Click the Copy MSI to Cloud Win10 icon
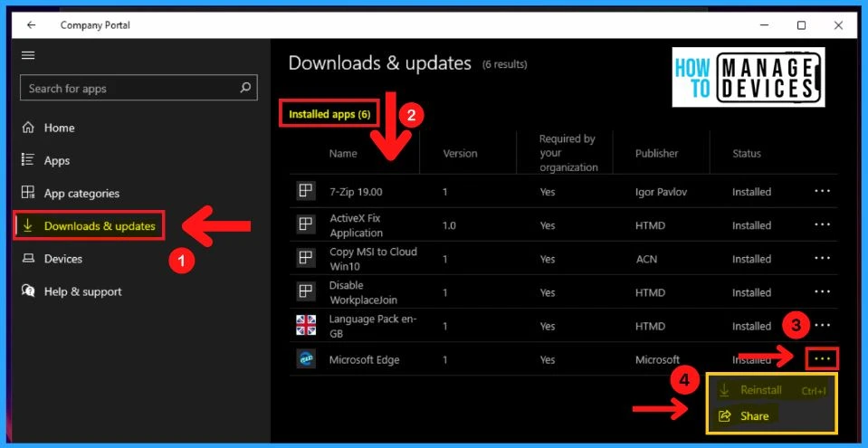The height and width of the screenshot is (448, 868). 306,258
